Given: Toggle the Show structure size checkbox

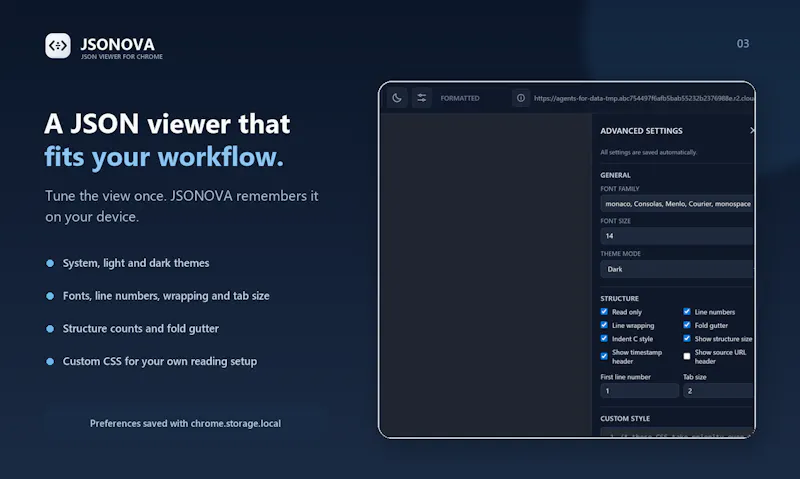Looking at the screenshot, I should [x=687, y=338].
